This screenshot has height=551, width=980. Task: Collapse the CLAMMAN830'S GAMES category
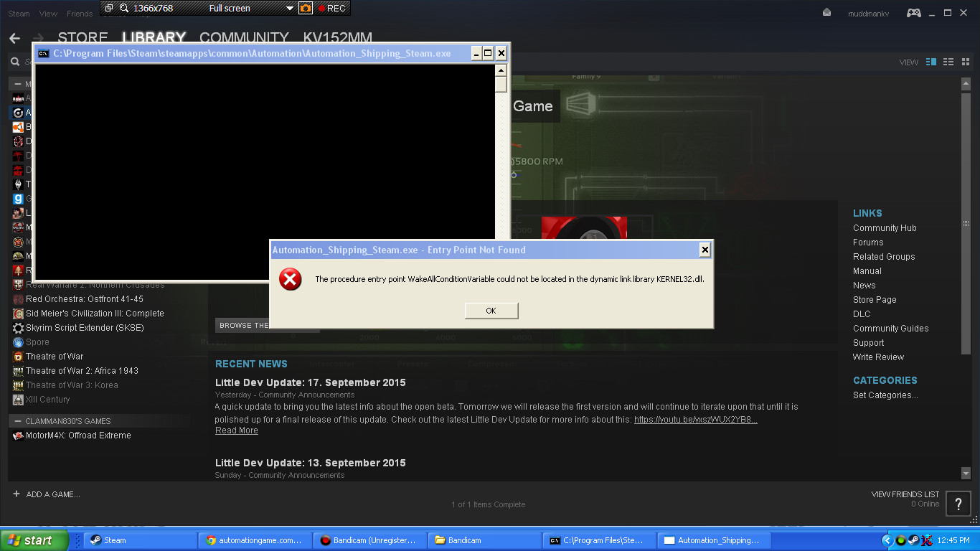tap(18, 421)
